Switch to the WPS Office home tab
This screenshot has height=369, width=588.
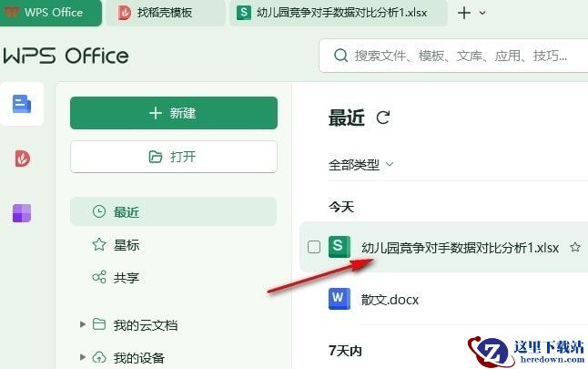(x=50, y=13)
